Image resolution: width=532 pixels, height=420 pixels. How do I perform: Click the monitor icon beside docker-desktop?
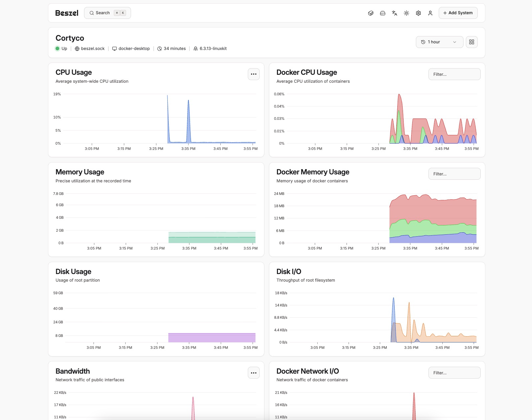(x=114, y=49)
